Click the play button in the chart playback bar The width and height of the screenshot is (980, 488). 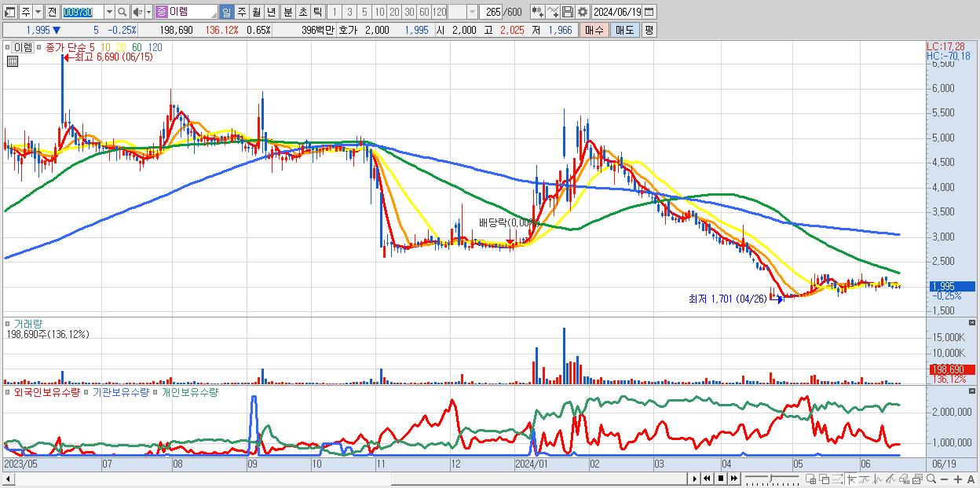pyautogui.click(x=695, y=479)
